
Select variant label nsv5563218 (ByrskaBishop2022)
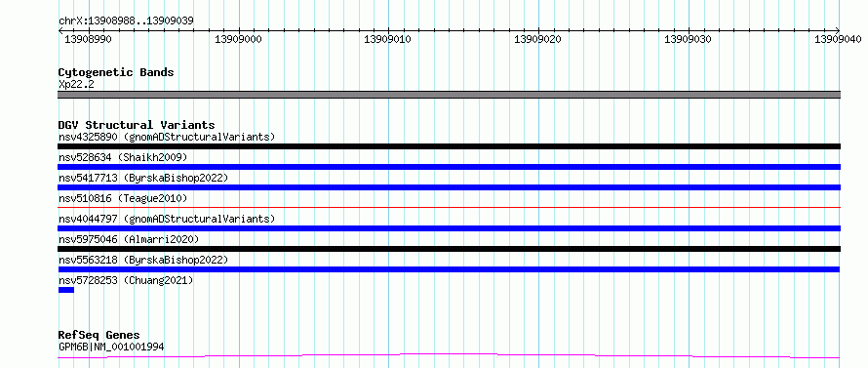pyautogui.click(x=143, y=260)
